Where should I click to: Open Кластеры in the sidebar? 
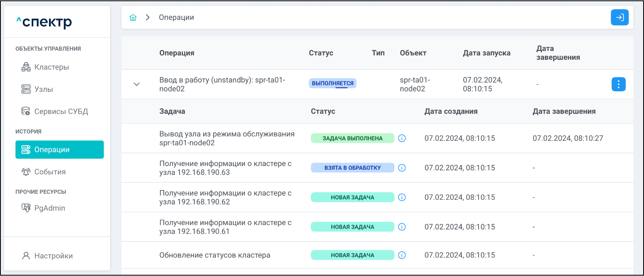point(51,67)
